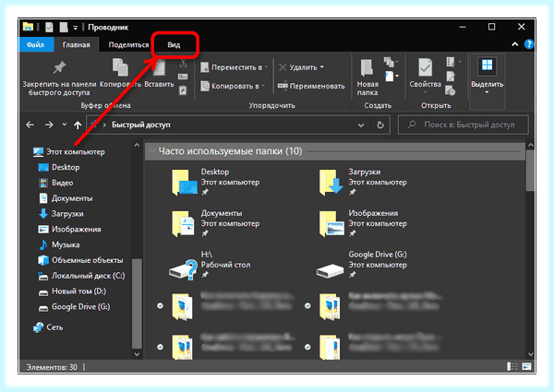Select Загрузки in the navigation pane
Image resolution: width=554 pixels, height=392 pixels.
click(61, 214)
